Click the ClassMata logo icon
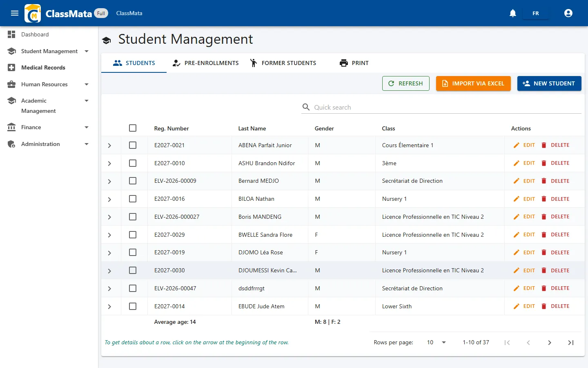This screenshot has height=368, width=588. click(x=33, y=13)
